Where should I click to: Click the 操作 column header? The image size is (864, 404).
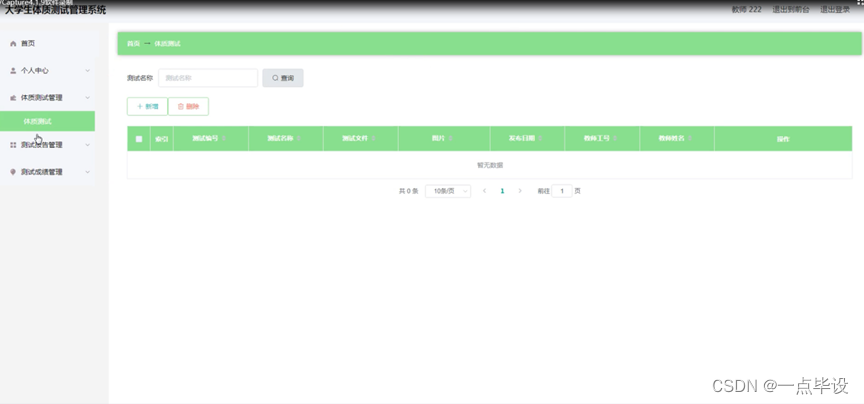point(783,139)
